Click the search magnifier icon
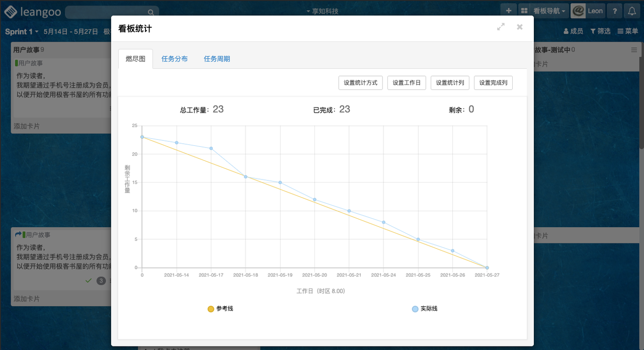 [x=150, y=12]
